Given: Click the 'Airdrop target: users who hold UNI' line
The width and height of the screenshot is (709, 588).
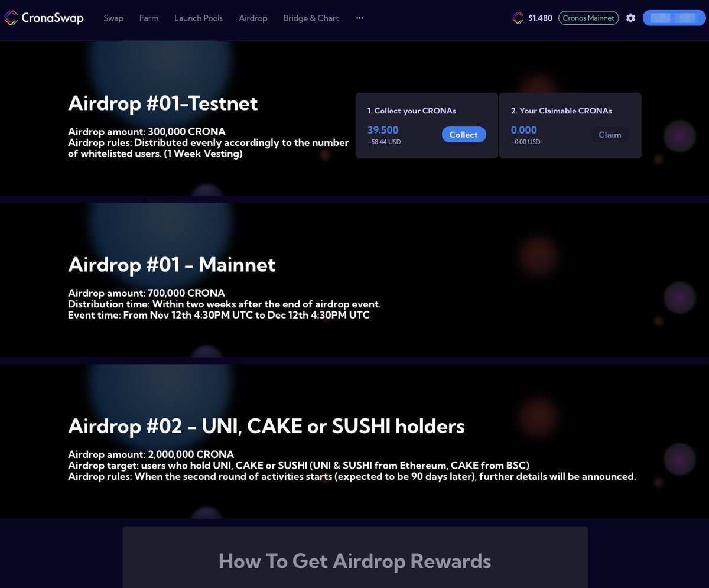Looking at the screenshot, I should (299, 466).
